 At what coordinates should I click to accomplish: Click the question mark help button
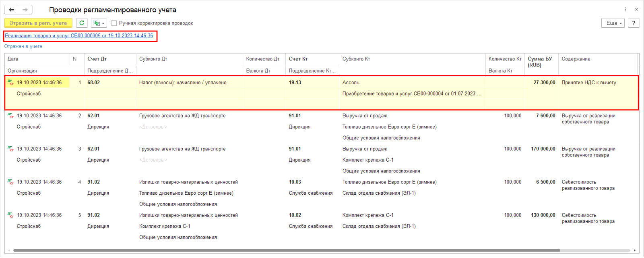coord(634,23)
